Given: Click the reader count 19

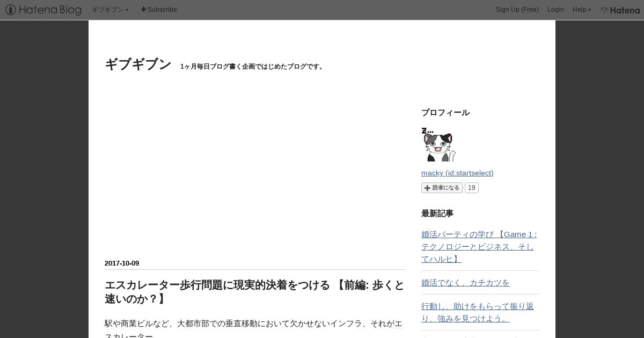Looking at the screenshot, I should pyautogui.click(x=471, y=188).
